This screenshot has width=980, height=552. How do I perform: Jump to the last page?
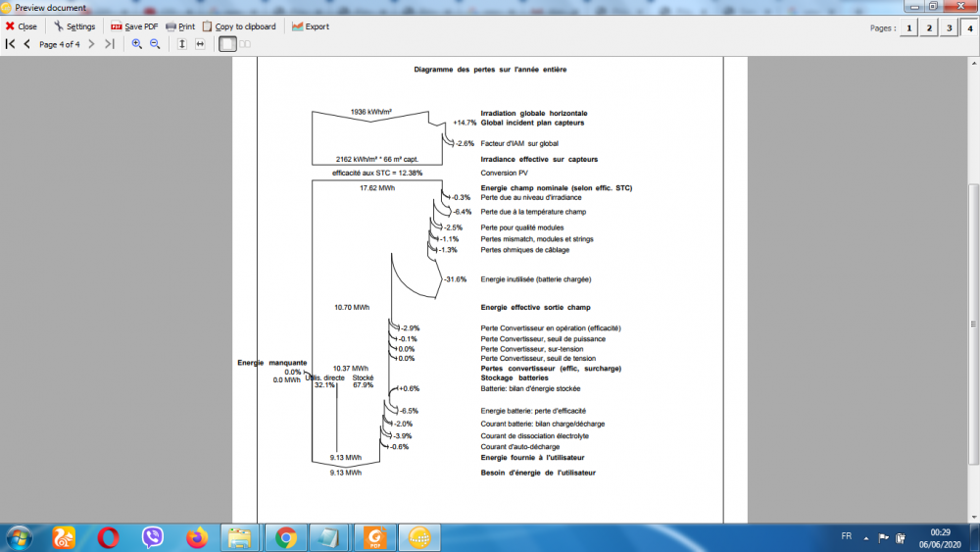coord(109,44)
